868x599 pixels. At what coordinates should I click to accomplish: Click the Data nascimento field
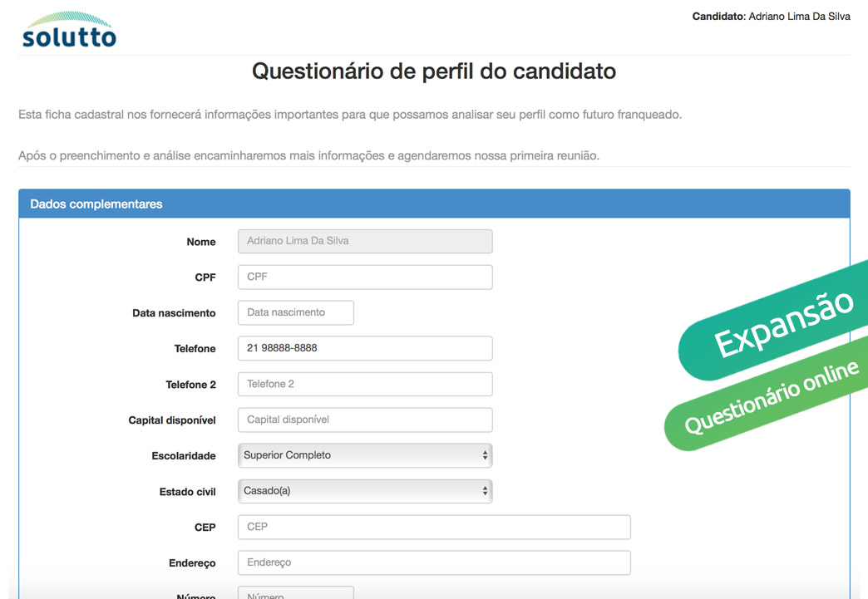pyautogui.click(x=296, y=312)
